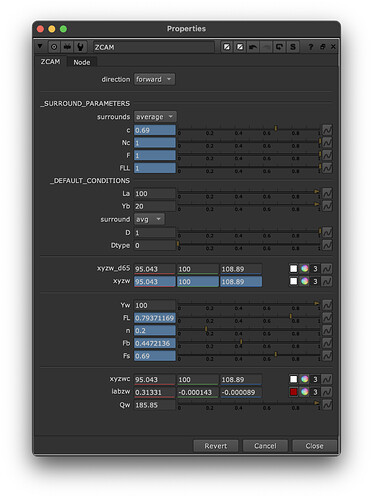Float the panel with the window icon
Screen dimensions: 373x499
tap(322, 47)
